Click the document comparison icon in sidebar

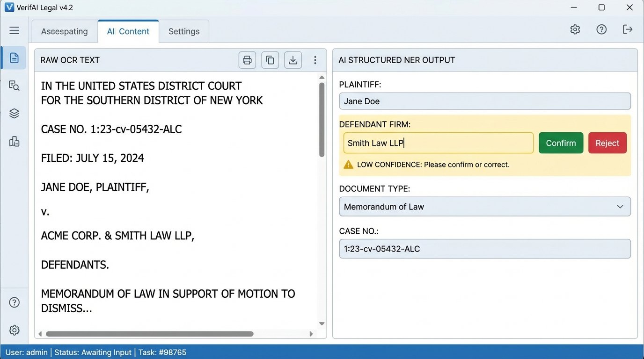[14, 141]
